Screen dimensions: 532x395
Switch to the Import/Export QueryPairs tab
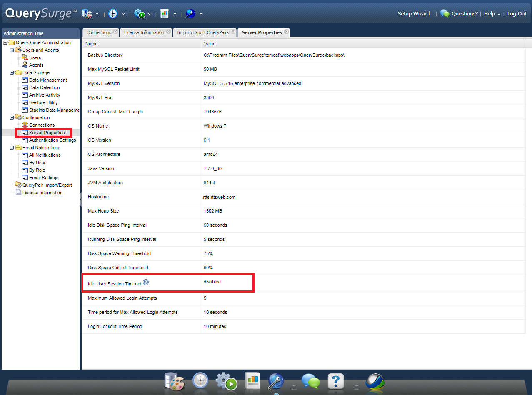202,32
